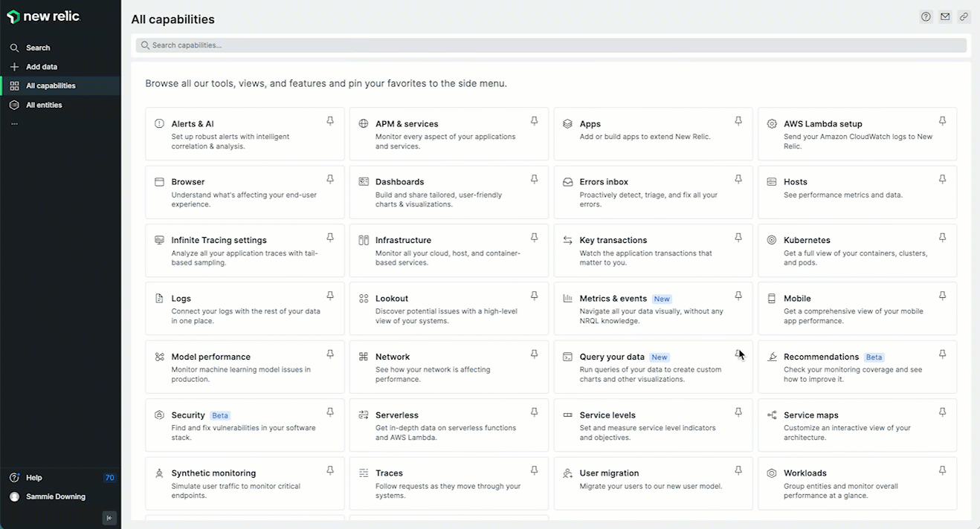The height and width of the screenshot is (529, 980).
Task: Click the envelope feedback icon
Action: tap(945, 16)
